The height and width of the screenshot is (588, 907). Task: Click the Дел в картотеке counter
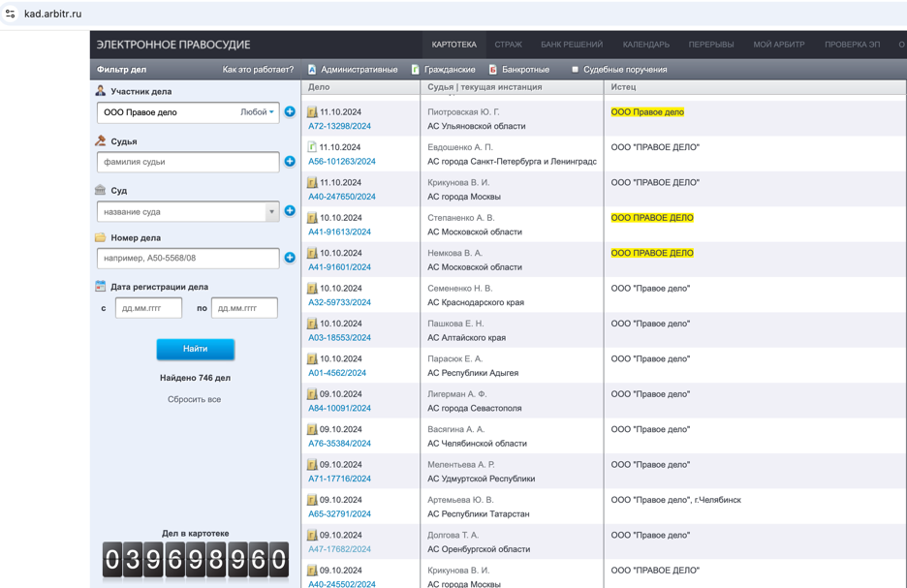click(196, 560)
